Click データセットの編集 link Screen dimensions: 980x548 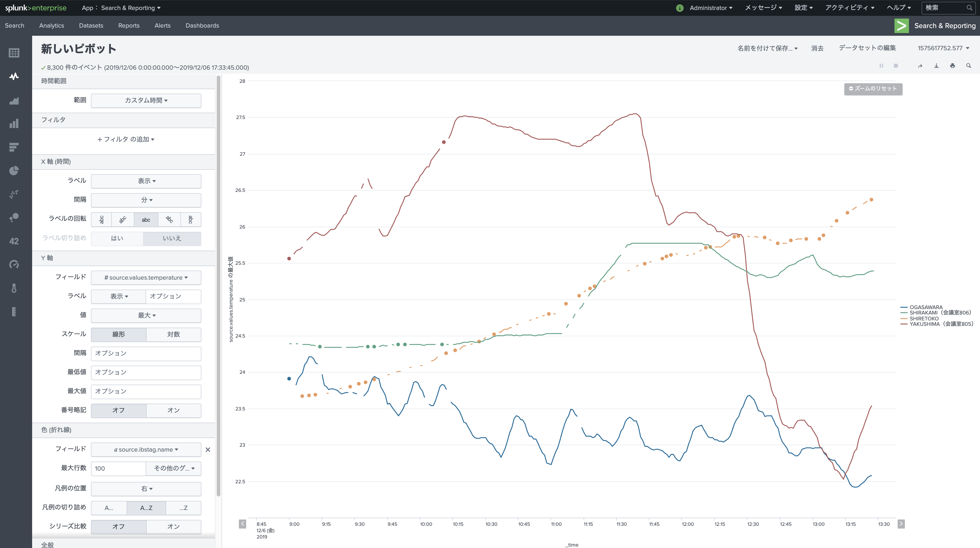pos(867,48)
